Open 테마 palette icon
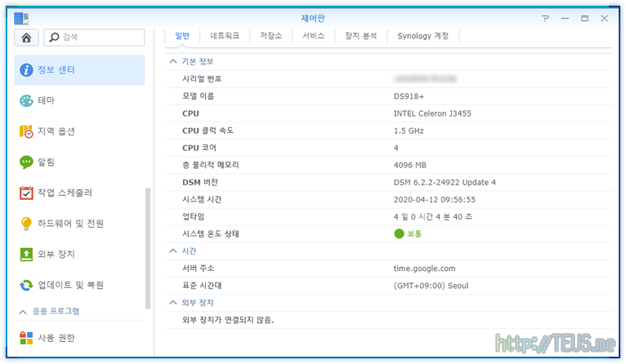626x364 pixels. click(26, 100)
